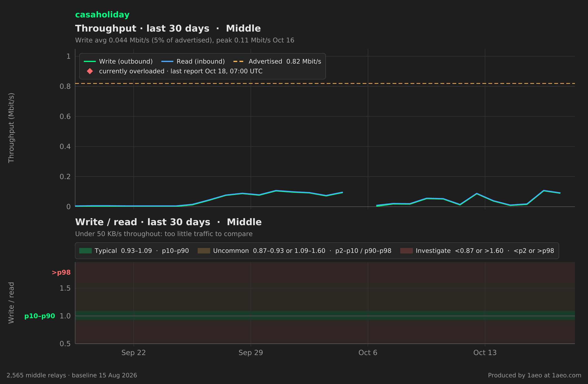Screen dimensions: 588x384
Task: Click the green typical band in write/read chart
Action: (x=325, y=315)
